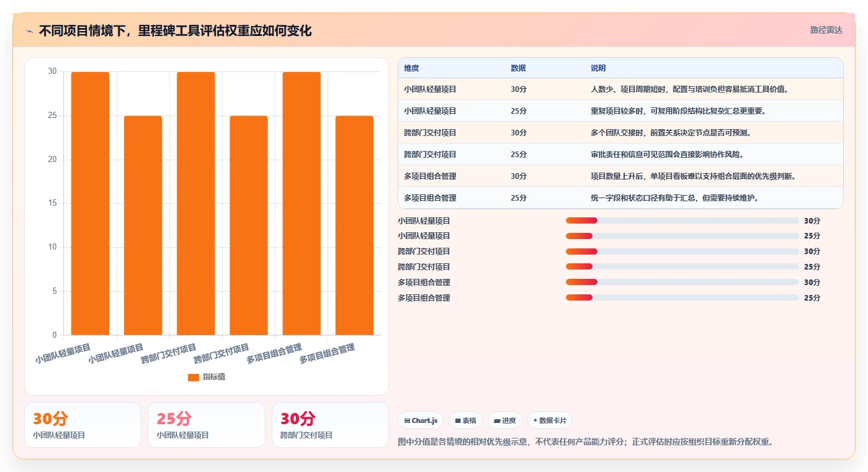The height and width of the screenshot is (472, 868).
Task: Click the 小团队轻量项目 progress bar showing 30分
Action: (682, 220)
